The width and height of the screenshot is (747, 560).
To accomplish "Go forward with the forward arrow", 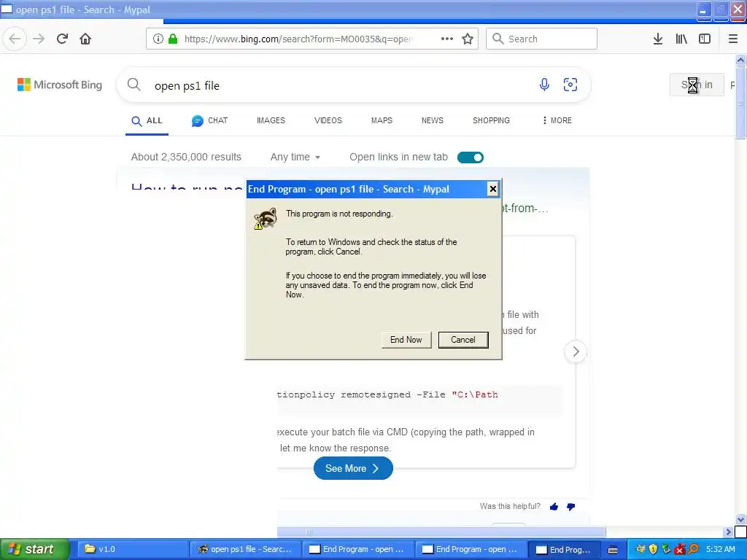I will tap(39, 39).
